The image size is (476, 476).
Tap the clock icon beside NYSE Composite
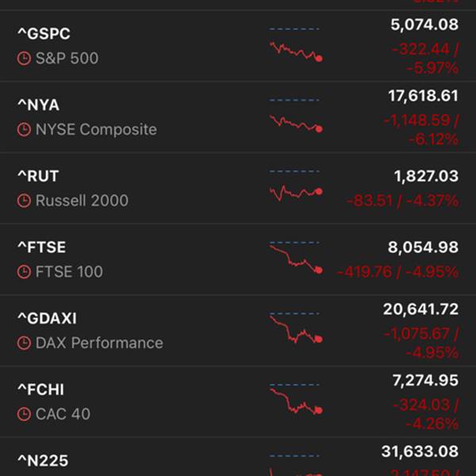(x=24, y=129)
